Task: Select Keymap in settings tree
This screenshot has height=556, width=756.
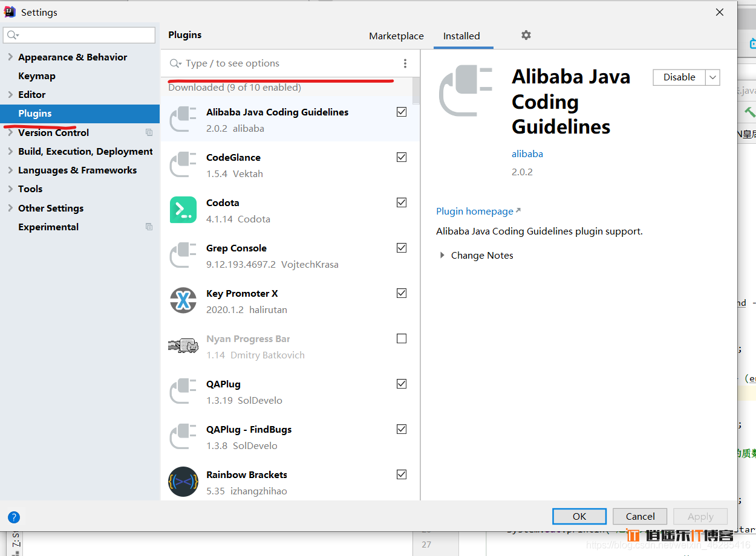Action: [x=37, y=76]
